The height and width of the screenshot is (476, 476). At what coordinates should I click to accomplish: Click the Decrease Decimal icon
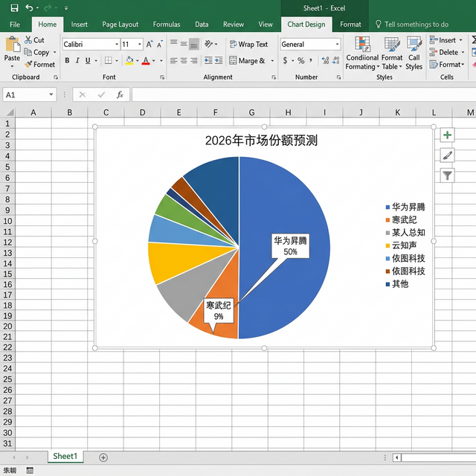(335, 60)
